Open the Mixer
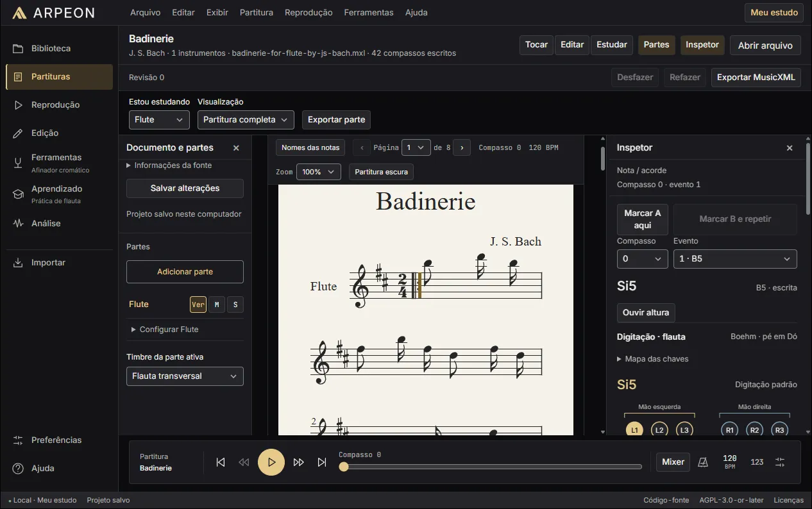The image size is (812, 509). [673, 462]
